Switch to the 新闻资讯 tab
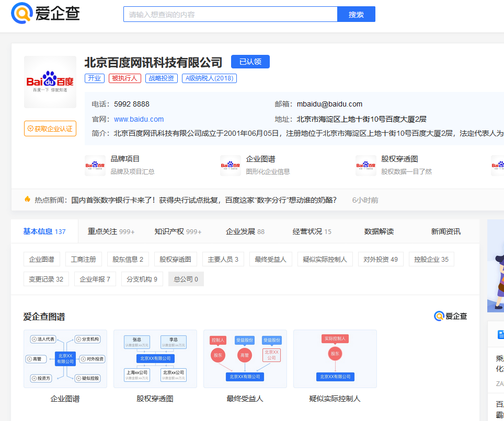The width and height of the screenshot is (504, 421). pos(446,231)
